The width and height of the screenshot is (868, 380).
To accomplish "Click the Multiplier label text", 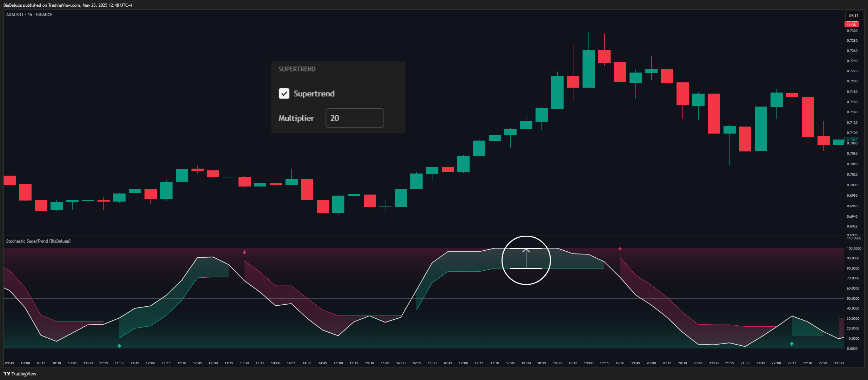I will click(296, 118).
